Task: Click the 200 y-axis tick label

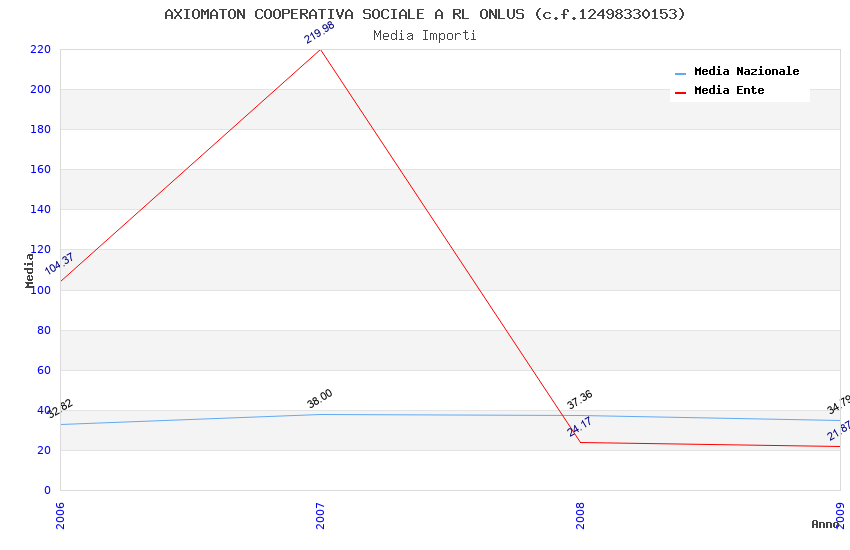Action: (41, 89)
